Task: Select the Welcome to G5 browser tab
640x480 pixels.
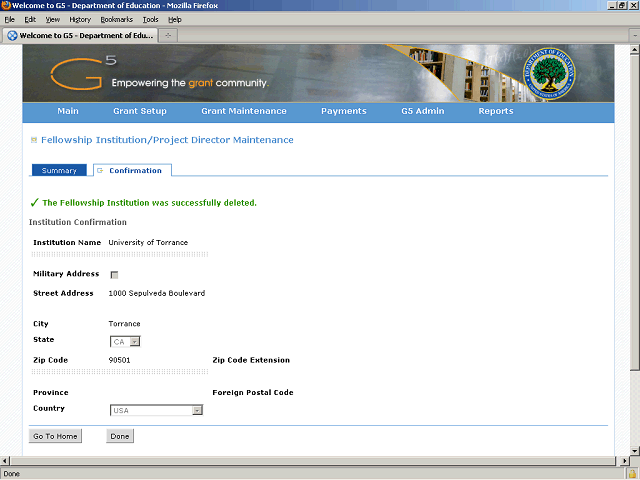Action: click(80, 36)
